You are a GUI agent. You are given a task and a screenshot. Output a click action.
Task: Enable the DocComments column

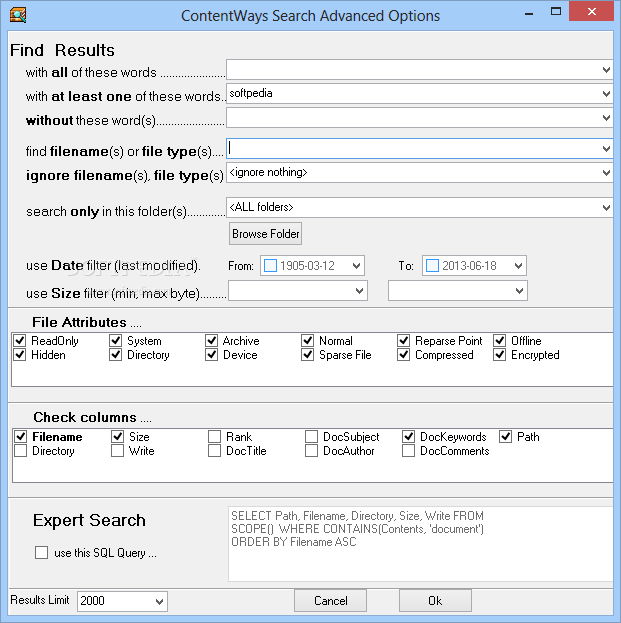[408, 451]
